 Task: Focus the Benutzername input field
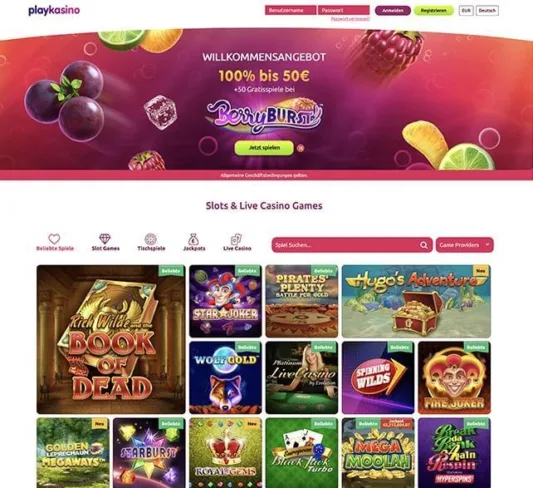[x=291, y=11]
